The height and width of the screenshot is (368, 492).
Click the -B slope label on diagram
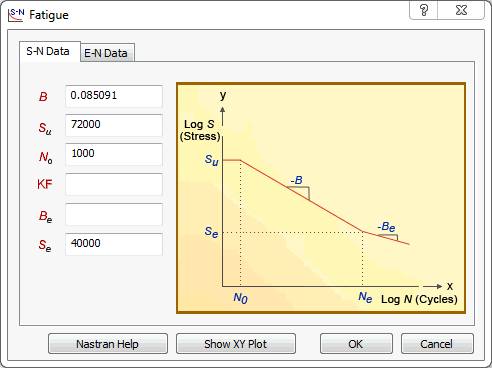pos(296,180)
